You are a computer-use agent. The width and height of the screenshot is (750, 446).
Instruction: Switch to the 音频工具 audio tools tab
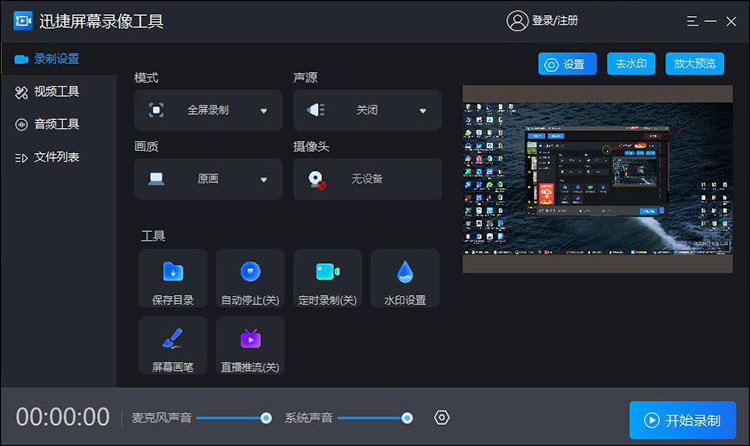pos(59,124)
